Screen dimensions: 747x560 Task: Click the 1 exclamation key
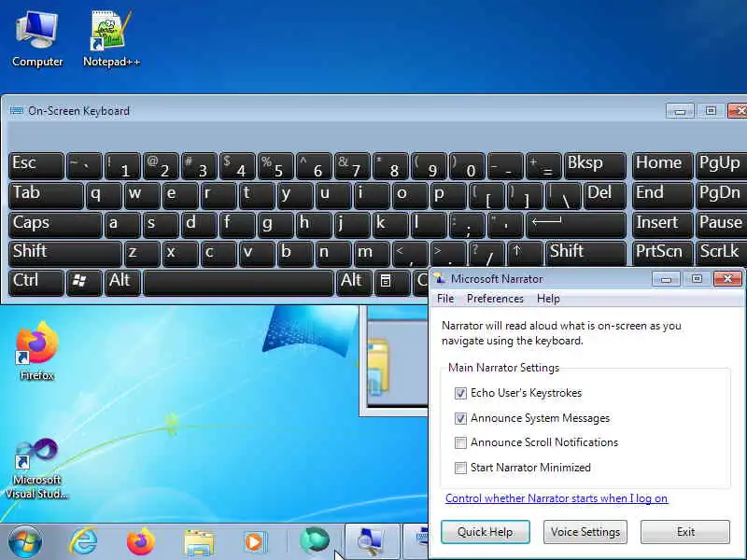click(x=122, y=166)
